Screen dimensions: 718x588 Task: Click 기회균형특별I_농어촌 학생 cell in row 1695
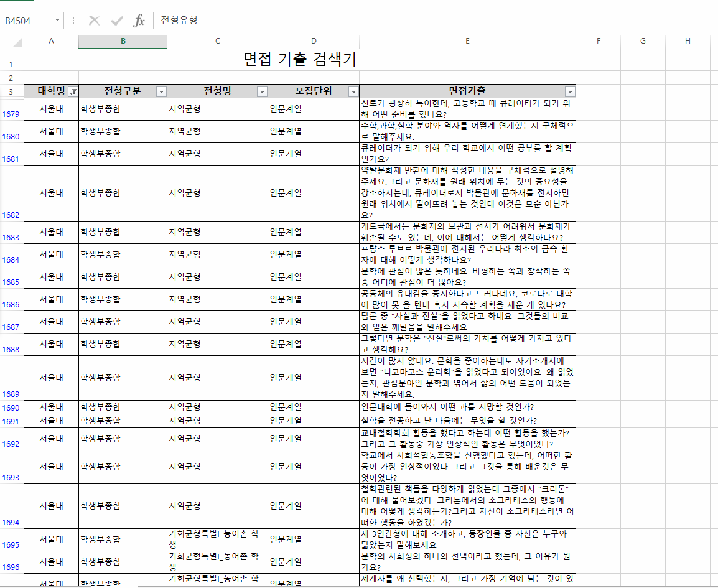click(x=218, y=539)
